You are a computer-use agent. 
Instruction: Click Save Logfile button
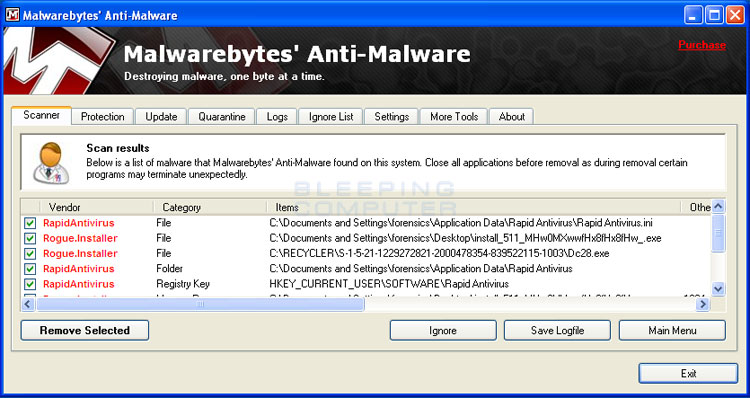557,331
